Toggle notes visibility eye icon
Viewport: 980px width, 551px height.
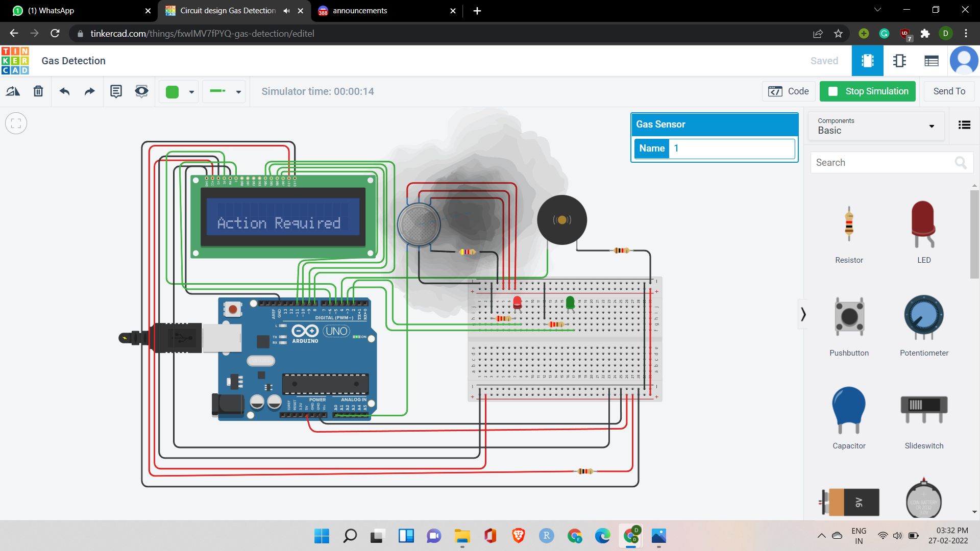coord(141,91)
